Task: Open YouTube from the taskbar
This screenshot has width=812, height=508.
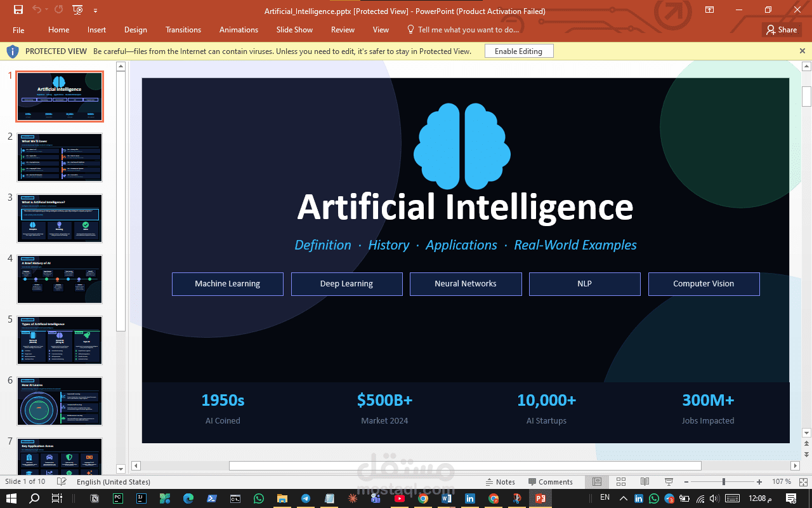Action: click(x=399, y=498)
